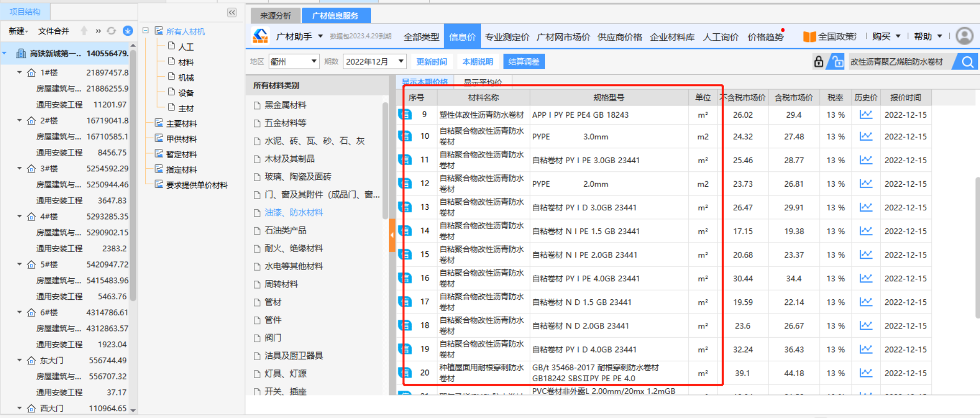Click the blue detail icon of row 9

(405, 115)
